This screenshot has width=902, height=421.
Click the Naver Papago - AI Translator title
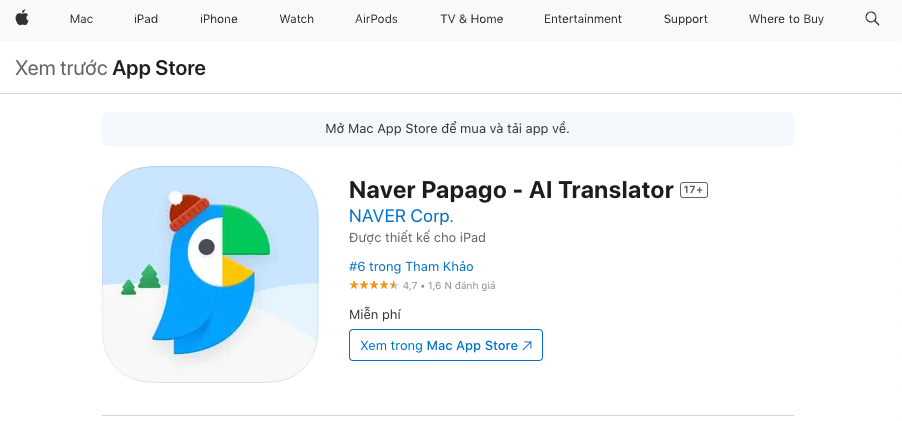[511, 190]
